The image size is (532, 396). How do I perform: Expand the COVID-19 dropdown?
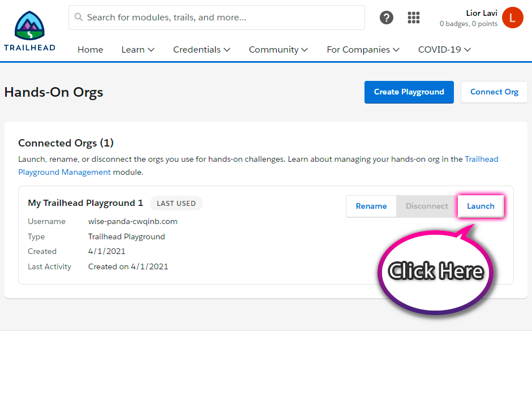point(444,50)
